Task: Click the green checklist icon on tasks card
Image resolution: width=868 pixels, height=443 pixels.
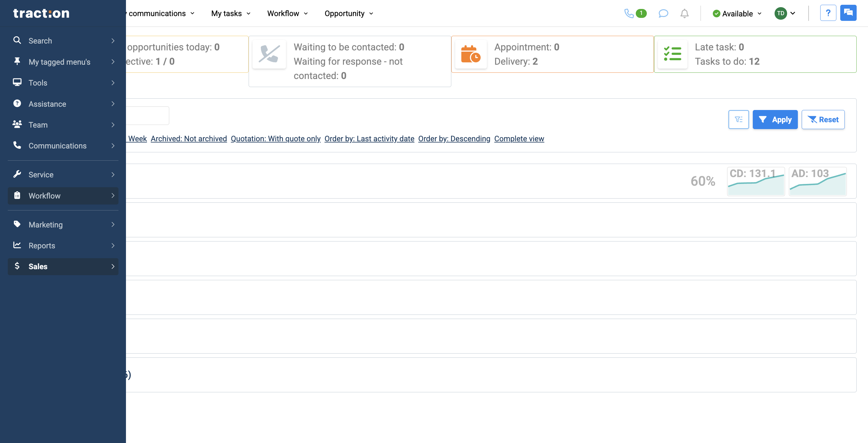Action: pyautogui.click(x=672, y=54)
